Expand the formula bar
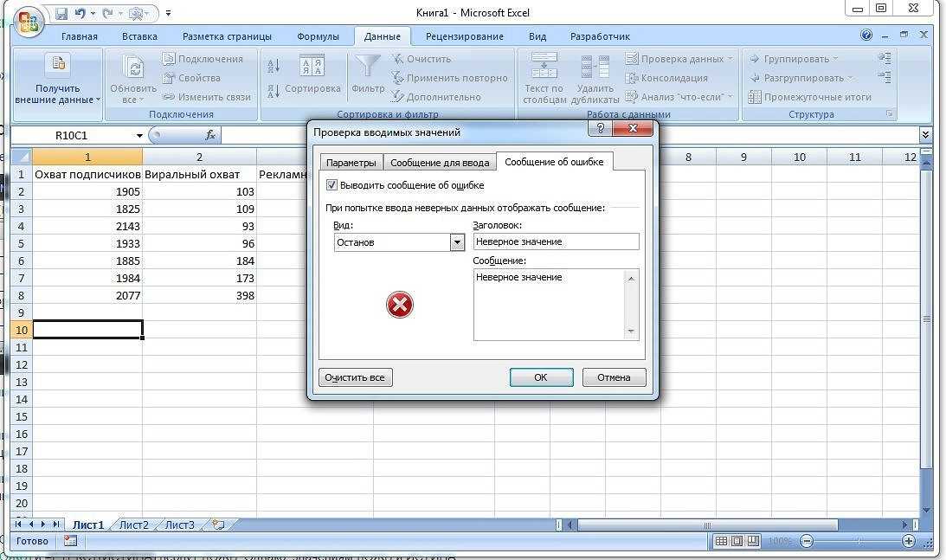 pyautogui.click(x=925, y=135)
